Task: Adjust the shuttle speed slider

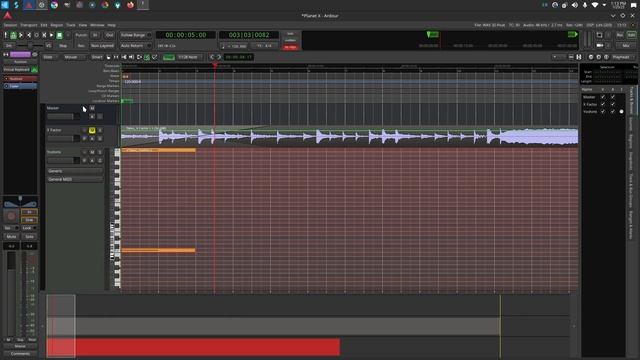Action: pos(29,45)
